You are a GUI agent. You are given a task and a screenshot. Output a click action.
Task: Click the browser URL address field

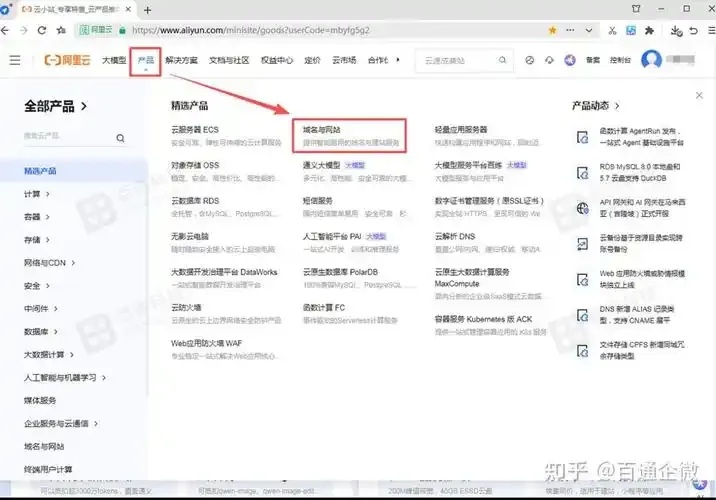336,31
